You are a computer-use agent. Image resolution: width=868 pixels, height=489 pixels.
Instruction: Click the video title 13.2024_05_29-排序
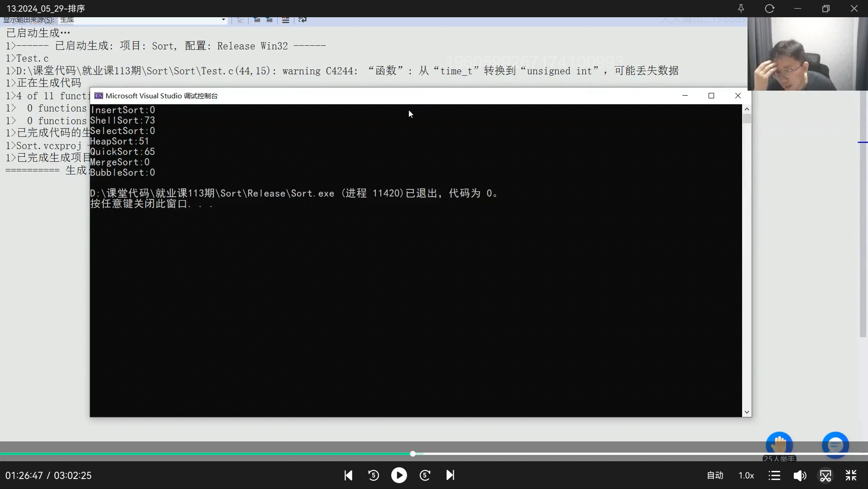click(46, 9)
